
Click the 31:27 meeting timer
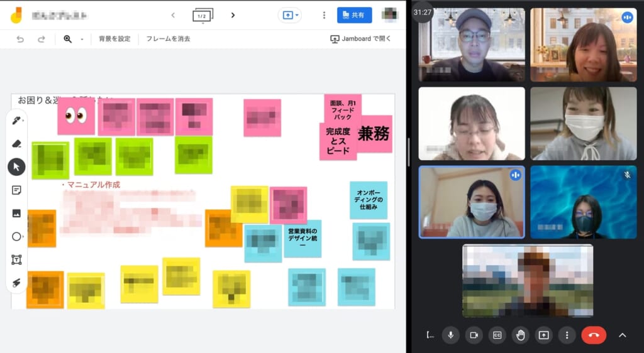(x=423, y=13)
